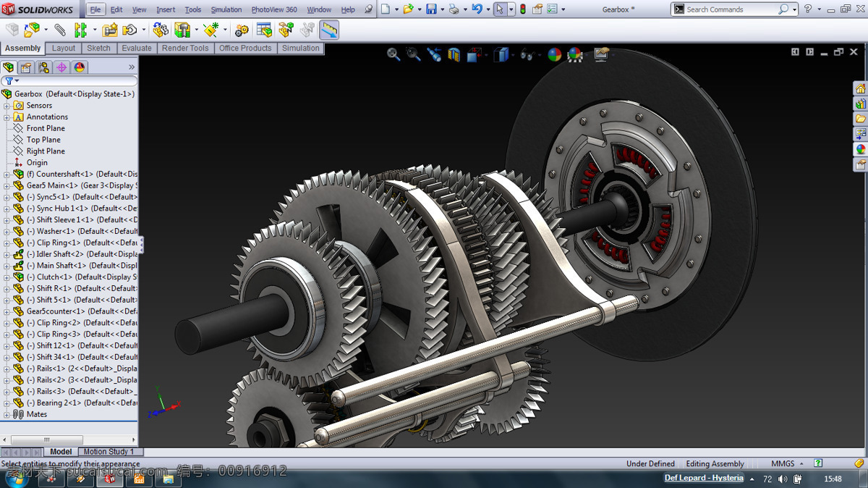Expand the manager panel chevron arrows

coord(132,67)
